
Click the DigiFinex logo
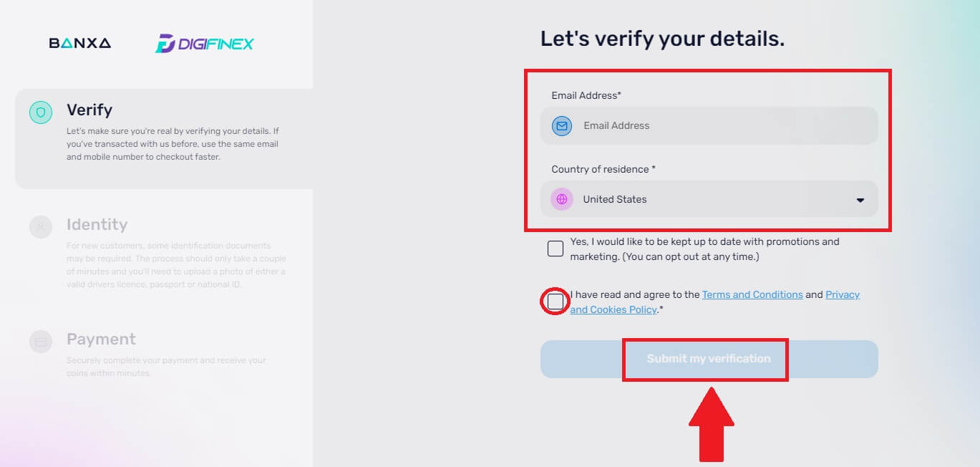[x=204, y=44]
